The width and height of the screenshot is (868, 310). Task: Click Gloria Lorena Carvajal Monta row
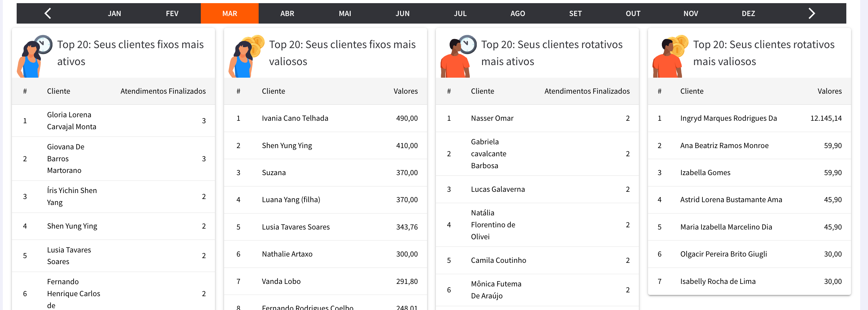pos(71,121)
